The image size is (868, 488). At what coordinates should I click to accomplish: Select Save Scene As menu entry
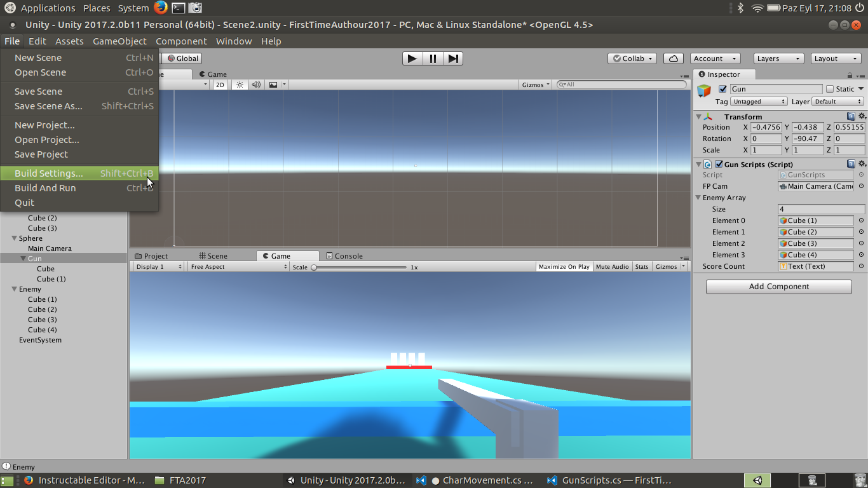tap(79, 106)
